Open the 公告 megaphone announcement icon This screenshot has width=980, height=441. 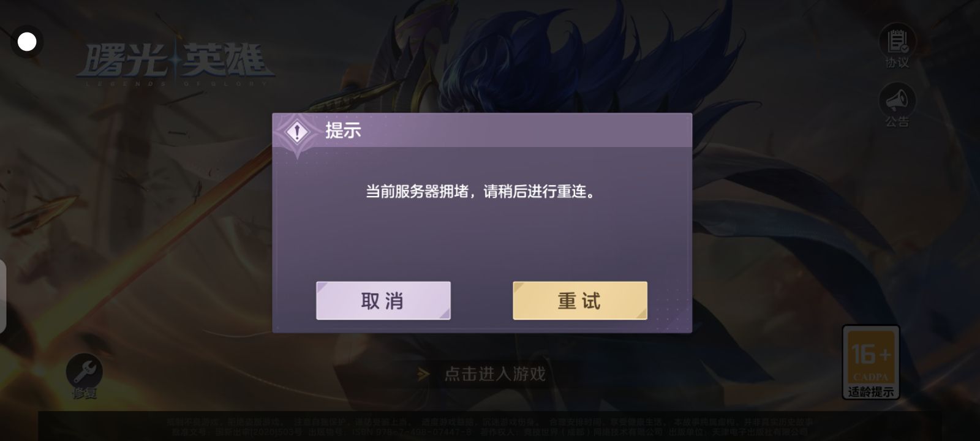[897, 100]
